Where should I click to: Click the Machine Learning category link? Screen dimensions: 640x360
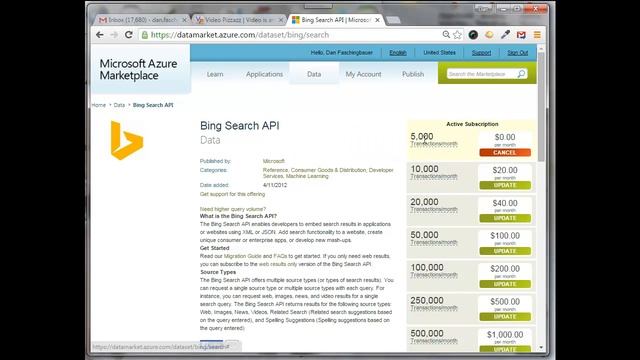[307, 176]
